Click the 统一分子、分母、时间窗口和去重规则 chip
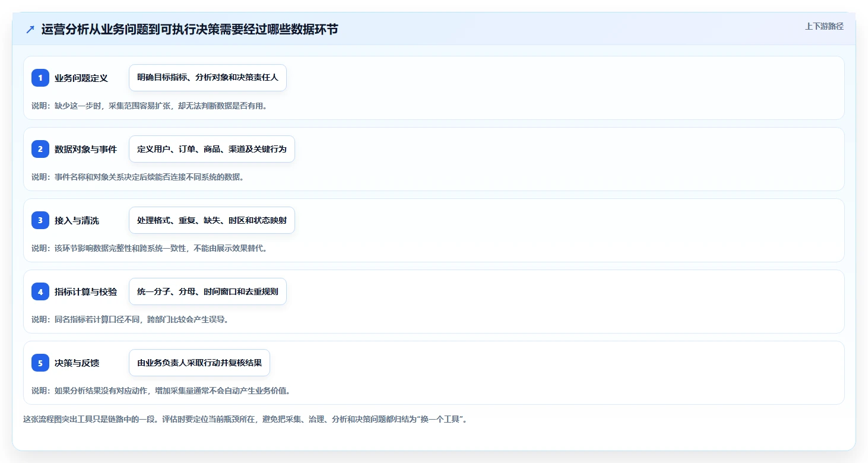The width and height of the screenshot is (868, 463). point(208,291)
